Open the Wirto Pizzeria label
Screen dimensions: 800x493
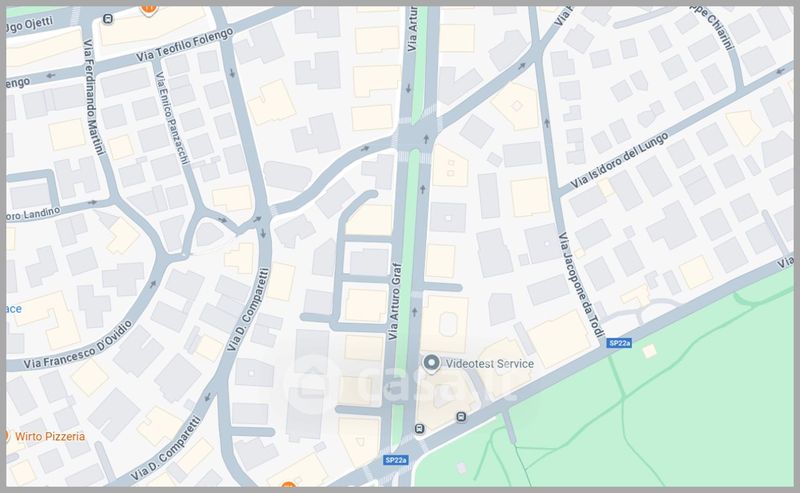(x=50, y=436)
